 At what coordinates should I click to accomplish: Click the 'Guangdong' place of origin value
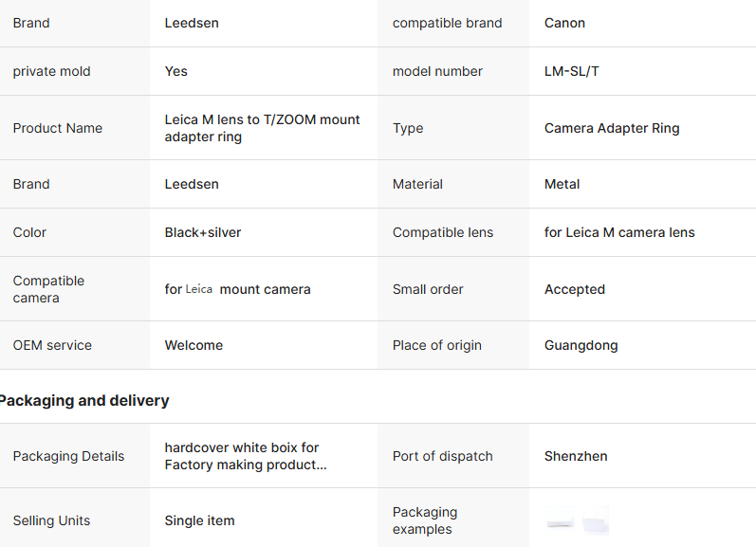tap(581, 345)
